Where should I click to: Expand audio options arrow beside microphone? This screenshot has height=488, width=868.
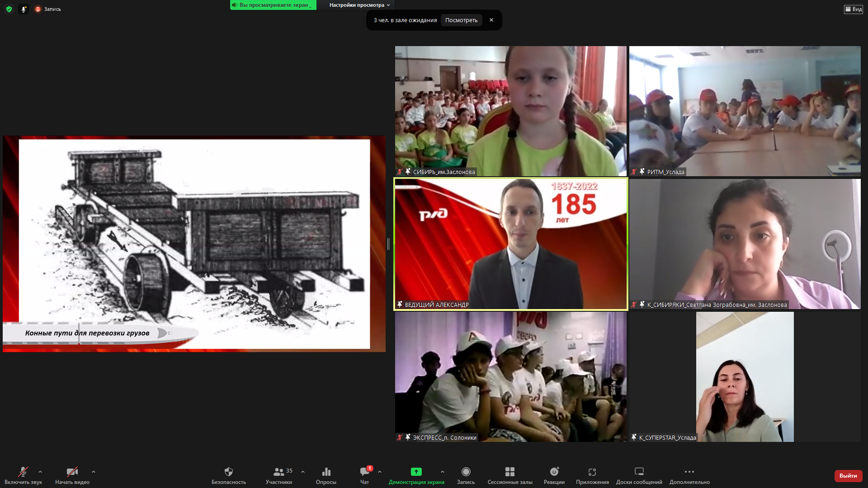tap(40, 472)
